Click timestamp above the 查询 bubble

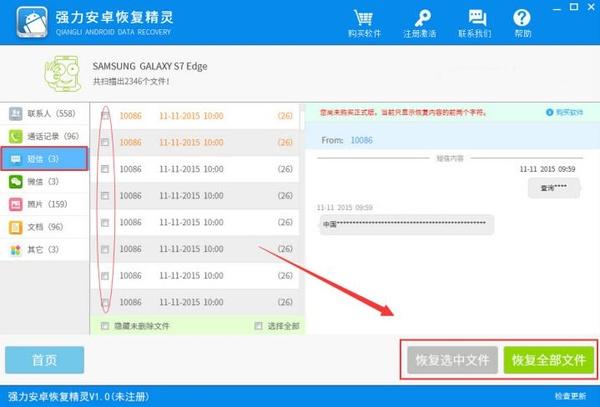click(x=547, y=169)
